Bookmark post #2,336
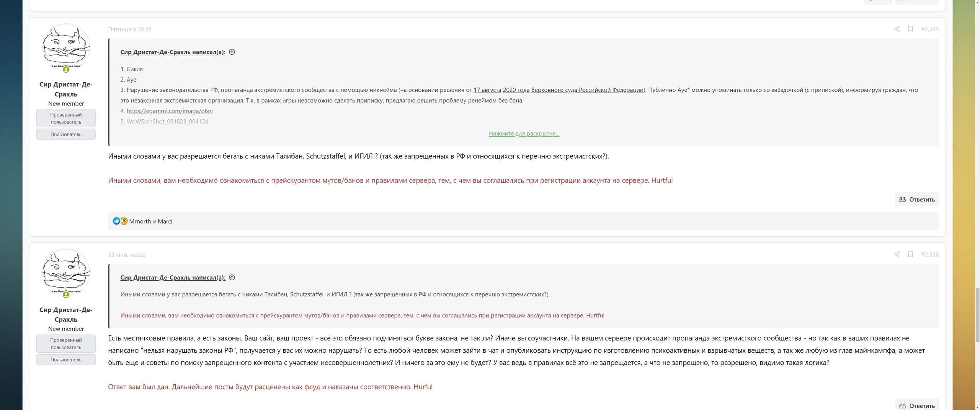980x410 pixels. 910,254
